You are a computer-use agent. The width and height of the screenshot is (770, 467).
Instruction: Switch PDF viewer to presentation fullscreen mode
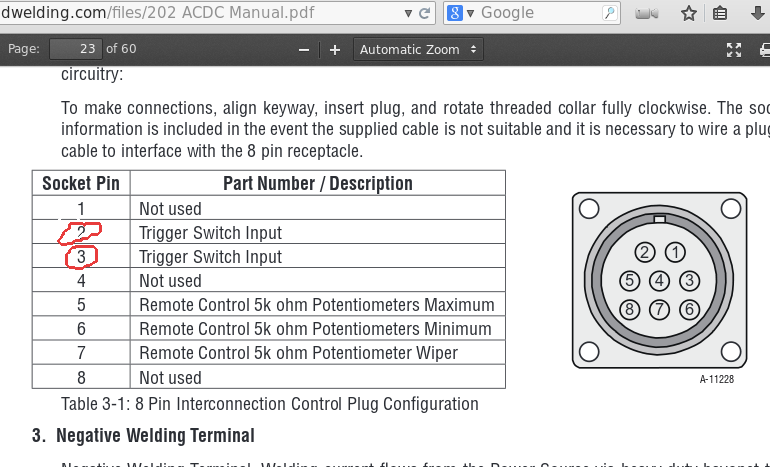pos(734,49)
